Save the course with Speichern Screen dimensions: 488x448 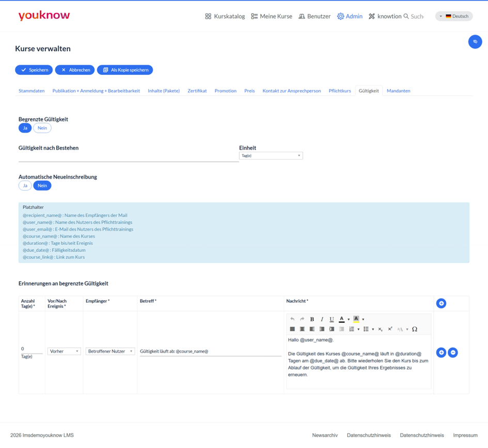(x=34, y=70)
